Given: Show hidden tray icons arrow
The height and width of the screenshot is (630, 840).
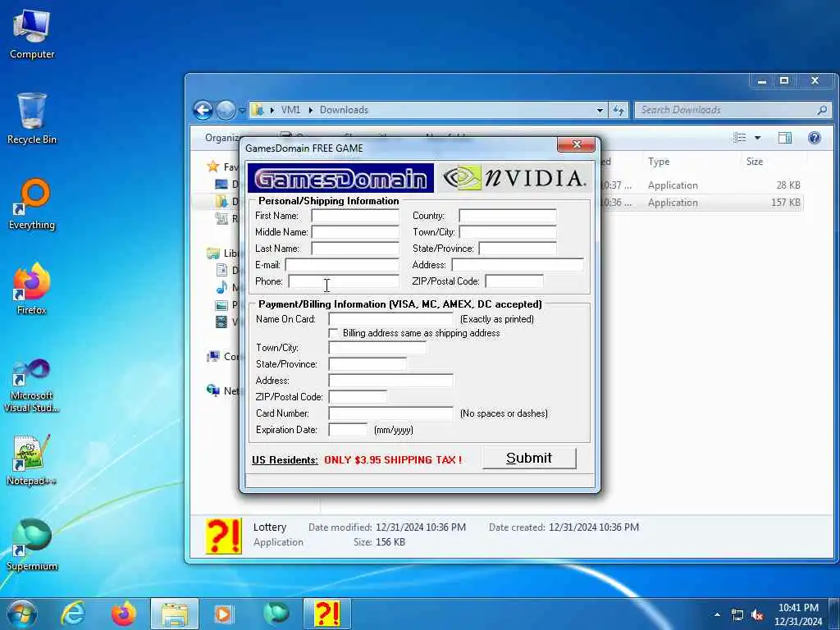Looking at the screenshot, I should [x=717, y=615].
